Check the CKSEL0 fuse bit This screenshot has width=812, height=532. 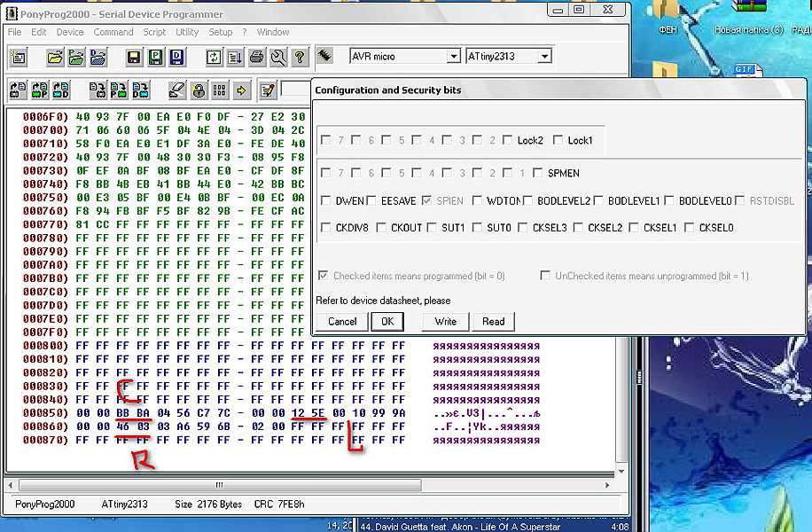point(690,228)
